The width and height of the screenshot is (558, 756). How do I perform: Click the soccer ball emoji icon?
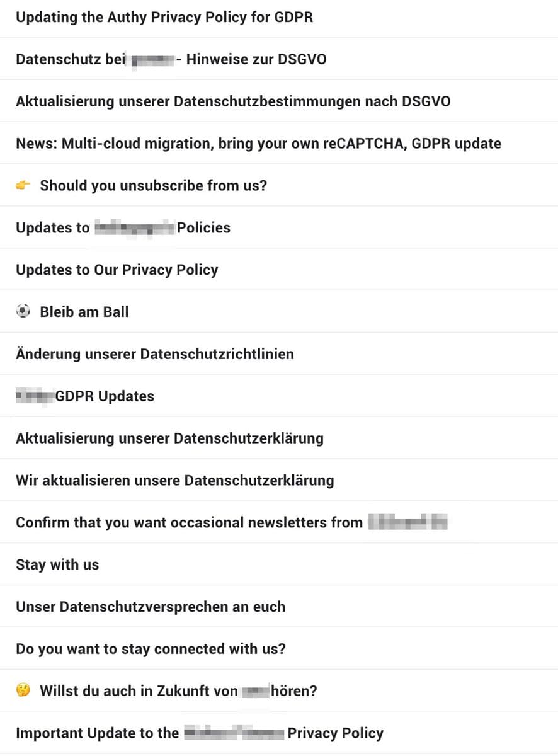[x=23, y=312]
